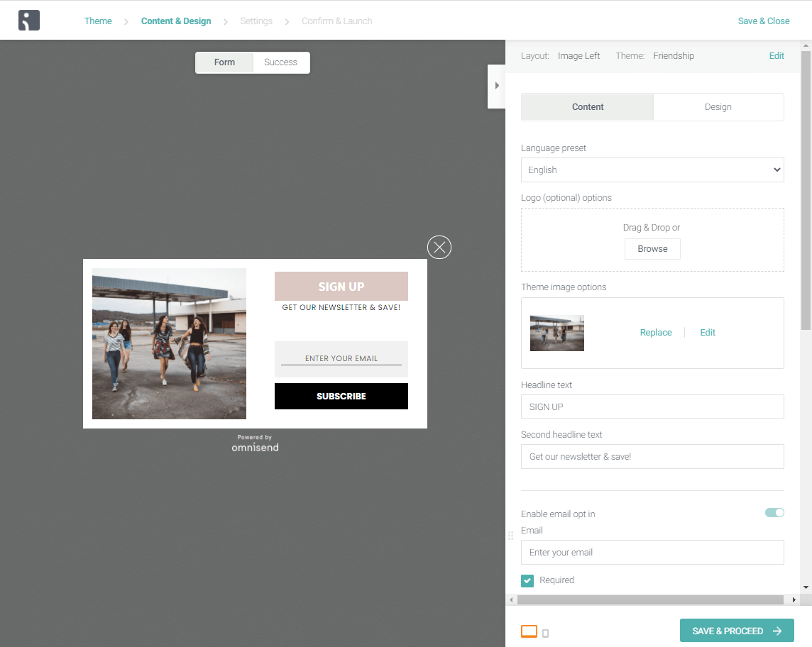Select the Design tab
This screenshot has height=647, width=812.
tap(718, 107)
